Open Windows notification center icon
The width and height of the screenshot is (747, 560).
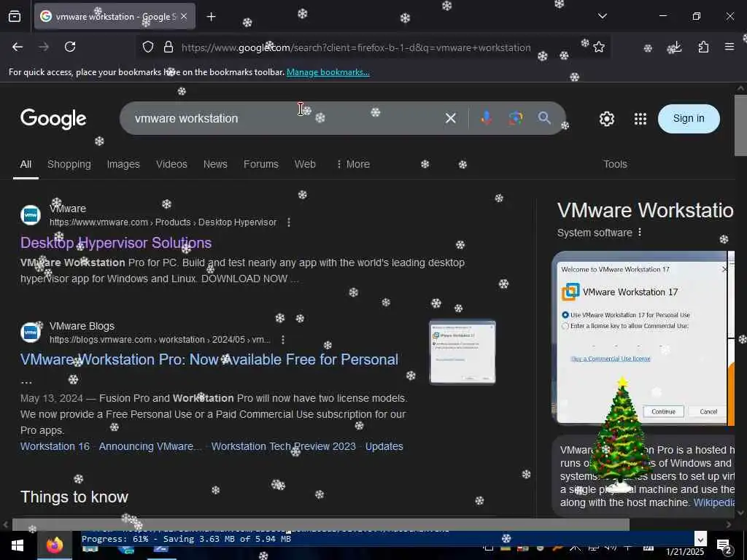pyautogui.click(x=724, y=547)
